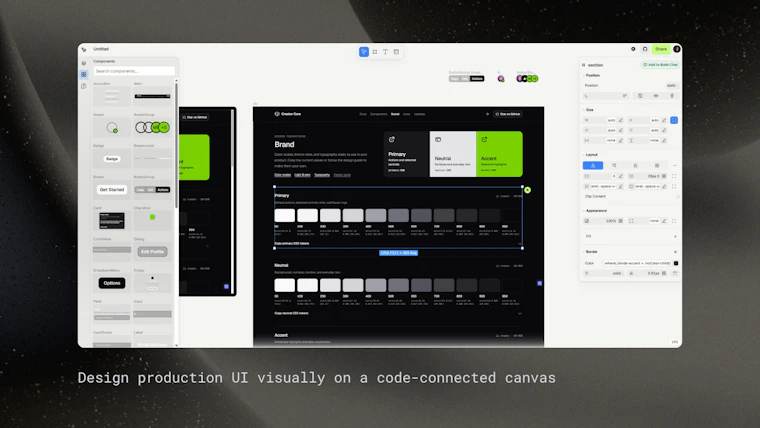Click the Design guide link

click(x=342, y=175)
